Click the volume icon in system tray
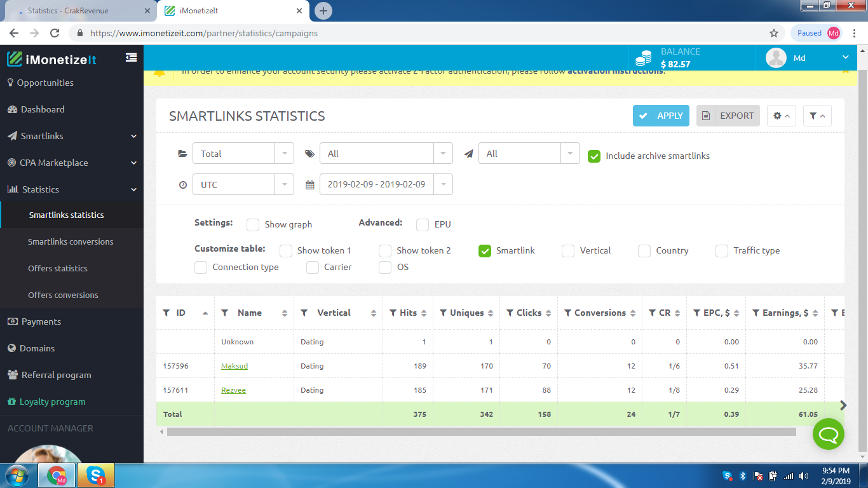868x488 pixels. click(804, 475)
